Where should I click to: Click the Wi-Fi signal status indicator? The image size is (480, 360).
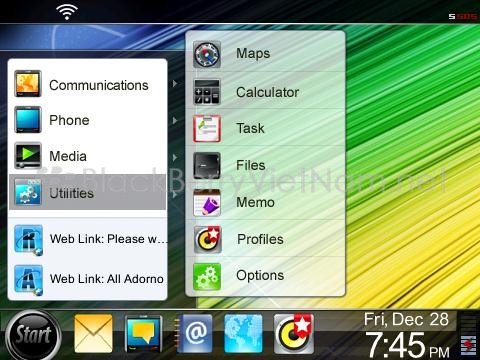(x=67, y=12)
